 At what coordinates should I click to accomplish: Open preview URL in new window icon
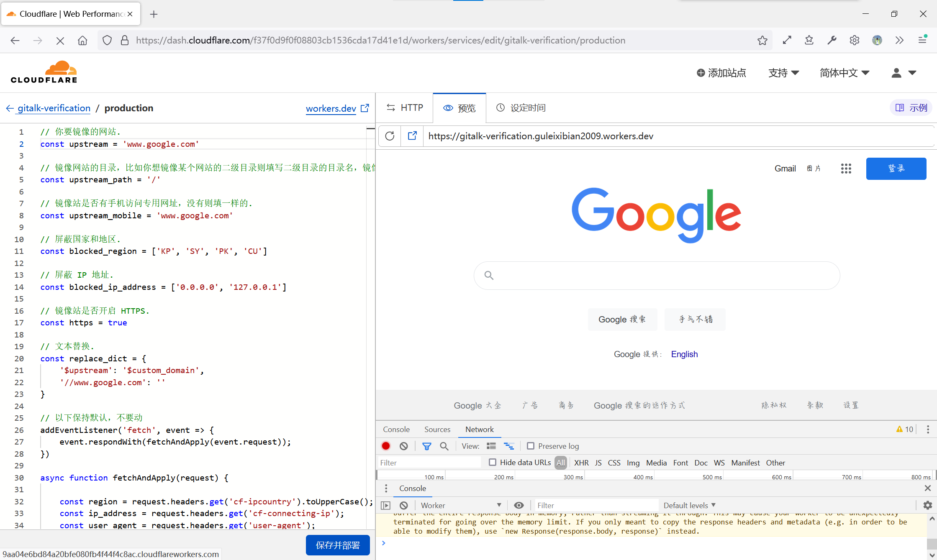click(x=412, y=136)
